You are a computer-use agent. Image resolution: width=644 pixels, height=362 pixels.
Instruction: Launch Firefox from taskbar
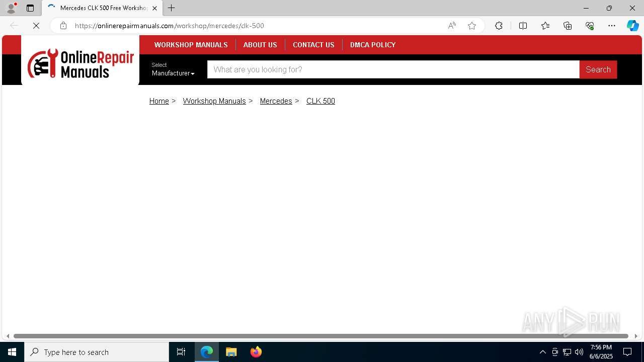[256, 352]
